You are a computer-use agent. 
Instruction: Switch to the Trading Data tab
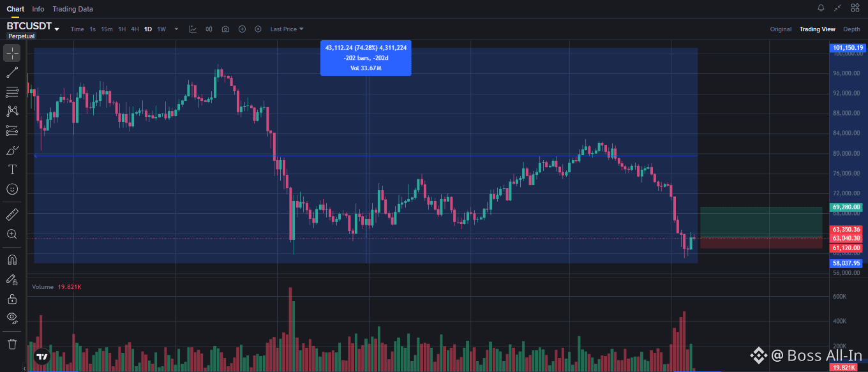point(73,9)
